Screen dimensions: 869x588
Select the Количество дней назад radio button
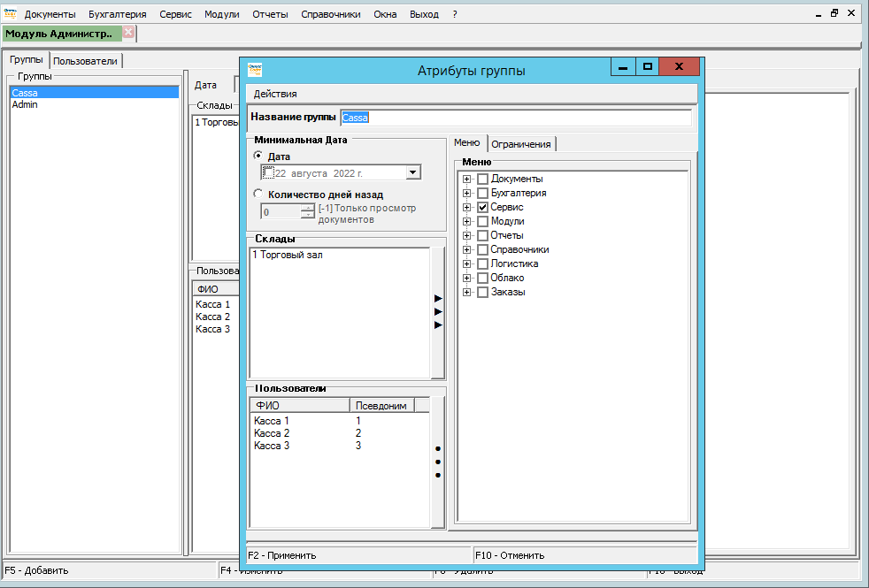258,195
